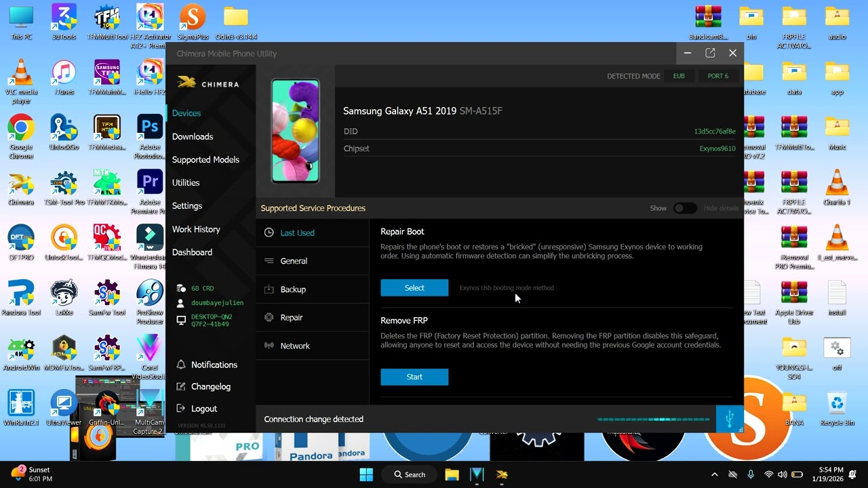The image size is (868, 488).
Task: Open Chimera Settings page
Action: point(187,205)
